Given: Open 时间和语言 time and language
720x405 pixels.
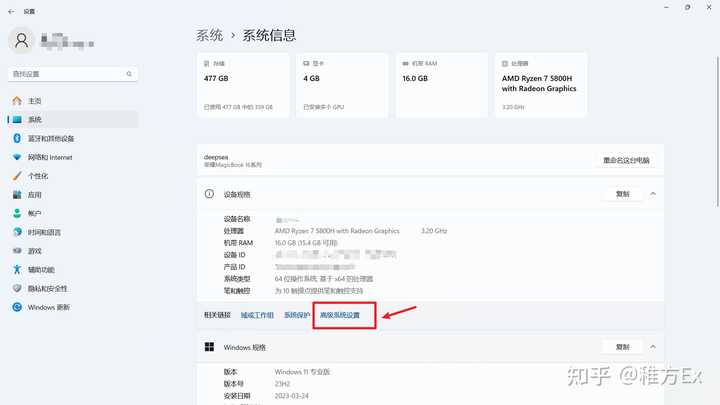Looking at the screenshot, I should point(73,232).
